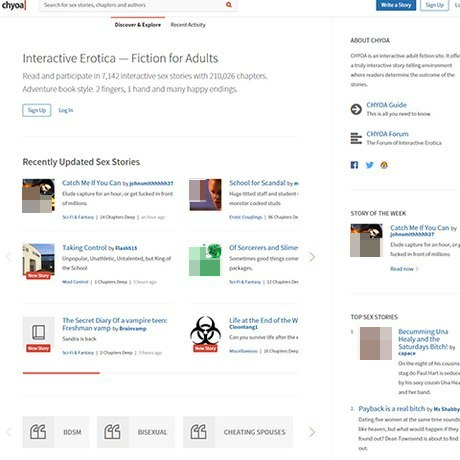This screenshot has width=460, height=460.
Task: Click the Sign Up button under the intro
Action: point(37,110)
